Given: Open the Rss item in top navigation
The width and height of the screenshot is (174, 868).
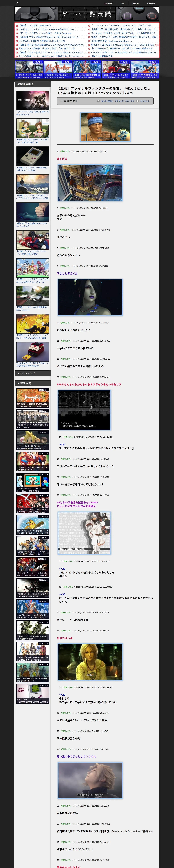Looking at the screenshot, I should pyautogui.click(x=122, y=4).
